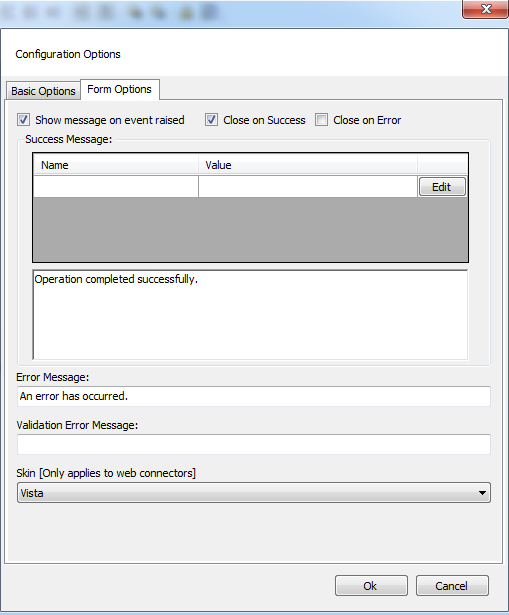Select the empty Value cell in grid

[308, 186]
